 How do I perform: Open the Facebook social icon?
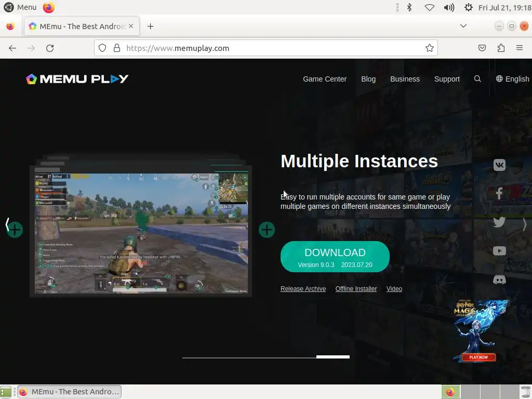click(499, 193)
